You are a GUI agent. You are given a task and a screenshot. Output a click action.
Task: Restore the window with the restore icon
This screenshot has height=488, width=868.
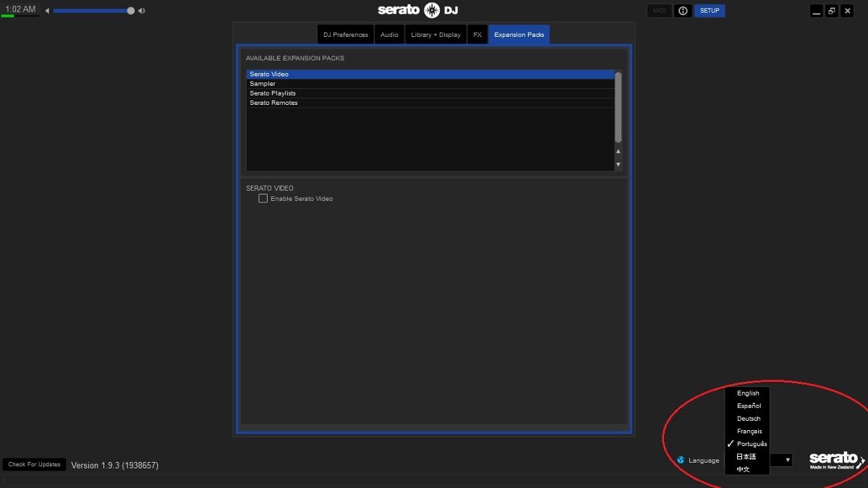pyautogui.click(x=832, y=11)
